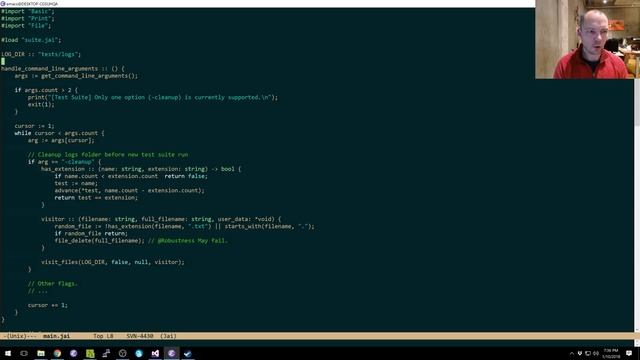This screenshot has width=640, height=360.
Task: Open the security shield tray icon
Action: (580, 353)
